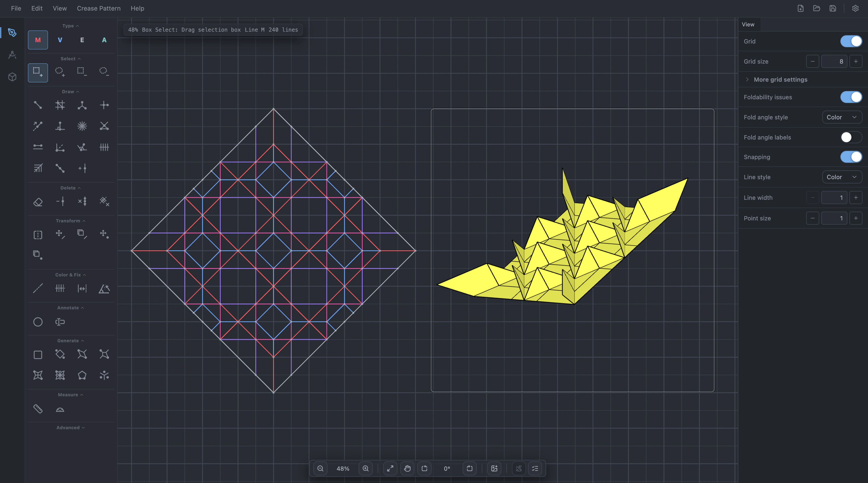The image size is (868, 483).
Task: Select the ruler measure tool
Action: (38, 409)
